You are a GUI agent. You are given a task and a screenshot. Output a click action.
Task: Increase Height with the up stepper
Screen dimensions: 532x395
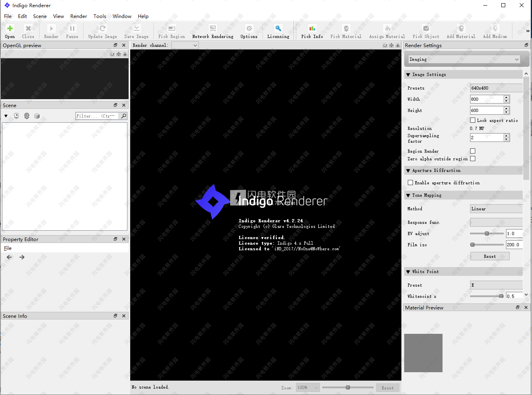[x=506, y=108]
